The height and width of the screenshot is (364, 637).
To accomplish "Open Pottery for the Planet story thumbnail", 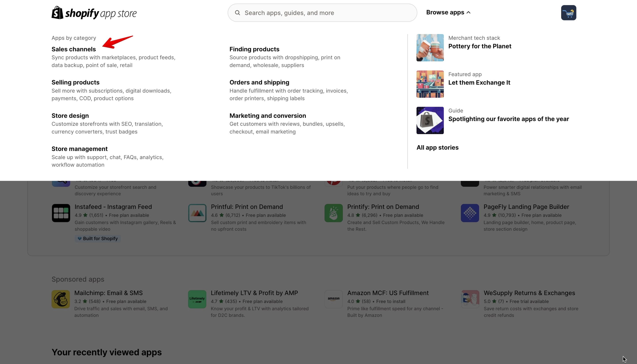I will point(430,48).
